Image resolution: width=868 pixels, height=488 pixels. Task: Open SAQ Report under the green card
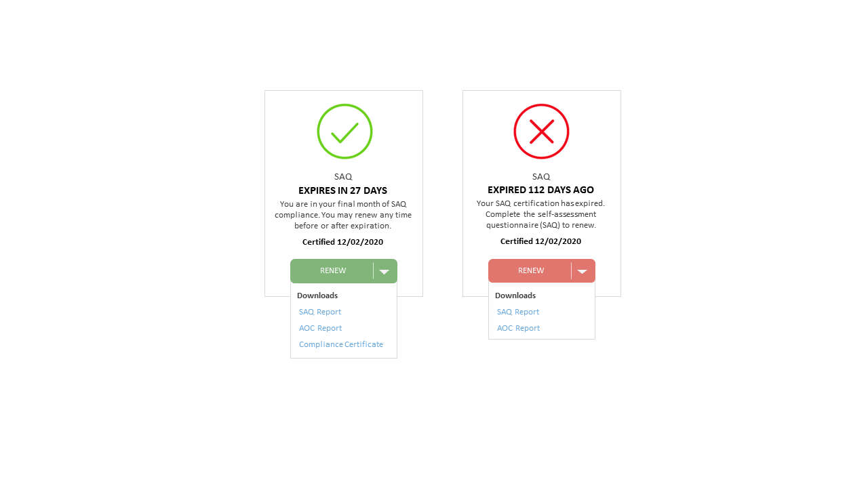click(320, 312)
